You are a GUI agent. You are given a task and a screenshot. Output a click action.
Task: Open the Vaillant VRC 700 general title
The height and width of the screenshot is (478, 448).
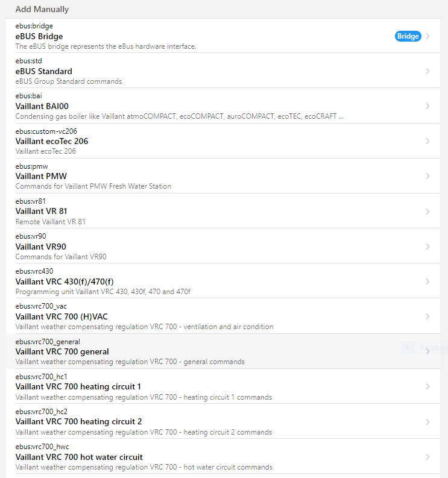point(62,351)
